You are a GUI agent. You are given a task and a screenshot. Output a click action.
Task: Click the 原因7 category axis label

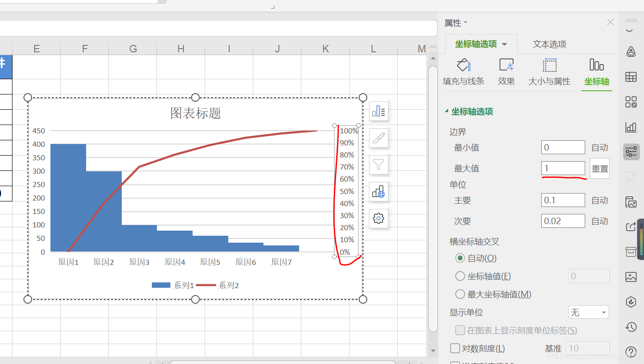[281, 262]
